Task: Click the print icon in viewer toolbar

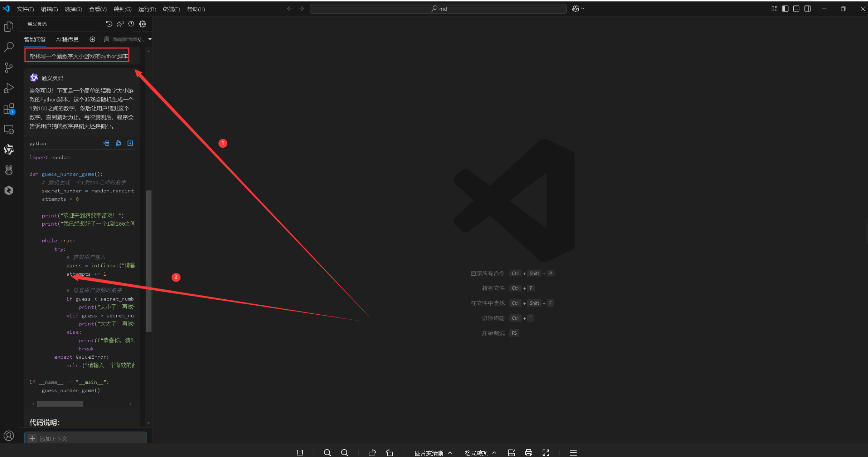Action: tap(528, 453)
